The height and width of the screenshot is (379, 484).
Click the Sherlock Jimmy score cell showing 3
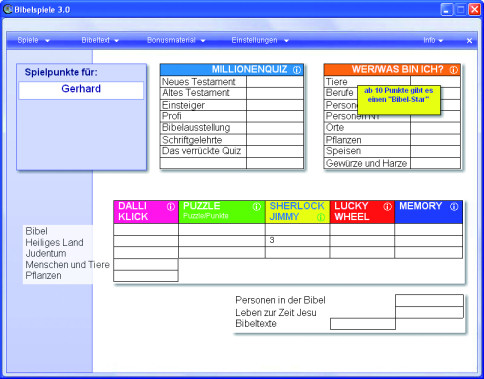(297, 241)
